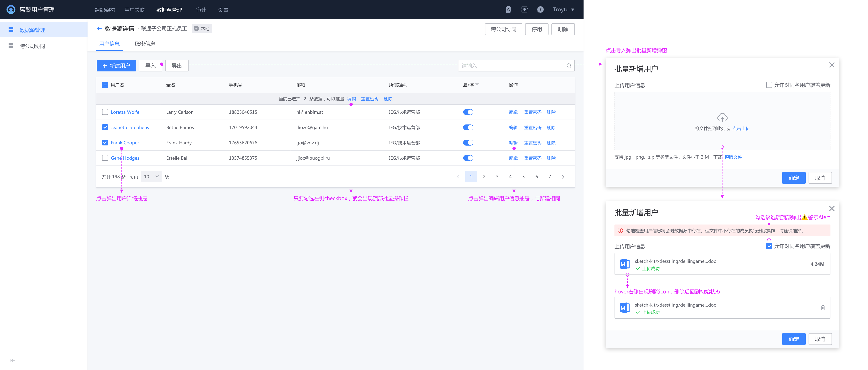Open the recycle bin in the top bar
The height and width of the screenshot is (370, 868).
tap(509, 9)
